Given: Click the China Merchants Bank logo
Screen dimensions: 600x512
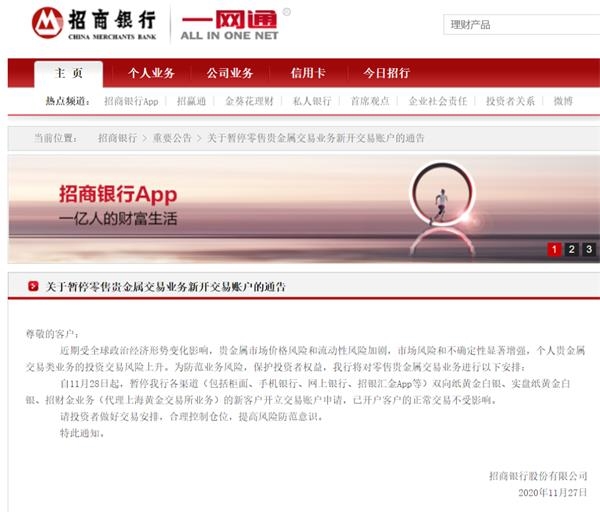Looking at the screenshot, I should pyautogui.click(x=94, y=23).
